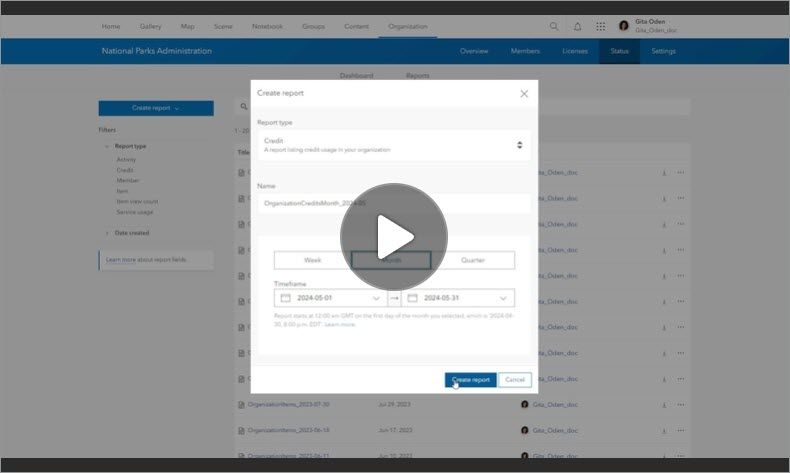Open more options for Organizationitems_2023-06-18 row
This screenshot has height=473, width=790.
pos(681,430)
